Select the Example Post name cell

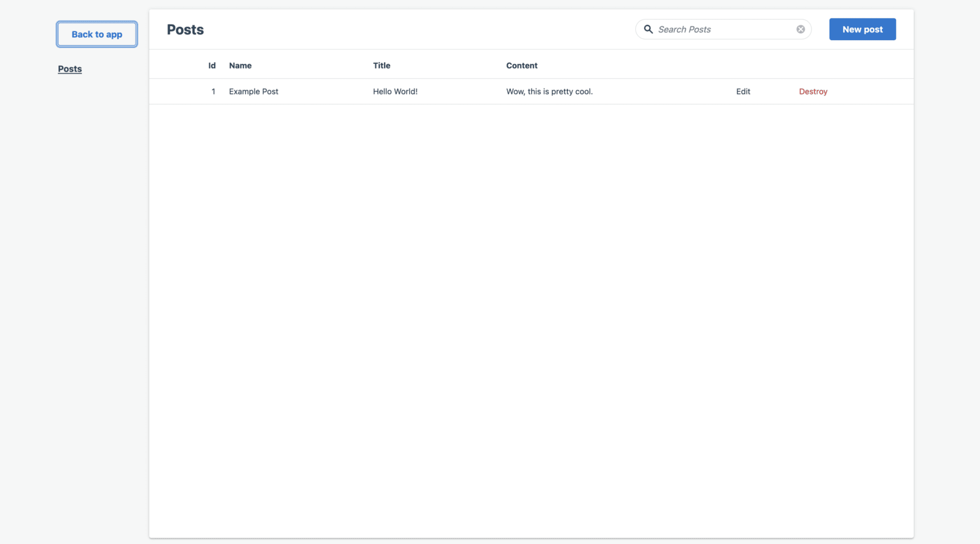tap(253, 91)
